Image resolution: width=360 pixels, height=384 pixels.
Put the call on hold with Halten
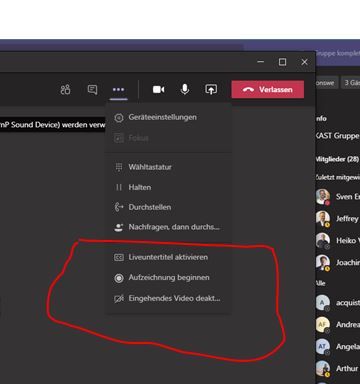click(x=168, y=187)
